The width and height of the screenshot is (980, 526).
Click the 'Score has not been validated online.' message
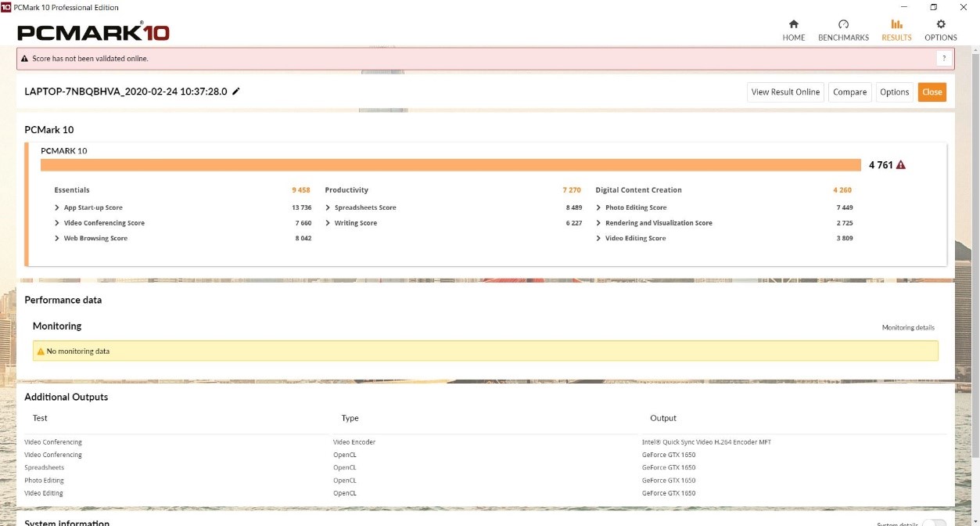tap(90, 59)
